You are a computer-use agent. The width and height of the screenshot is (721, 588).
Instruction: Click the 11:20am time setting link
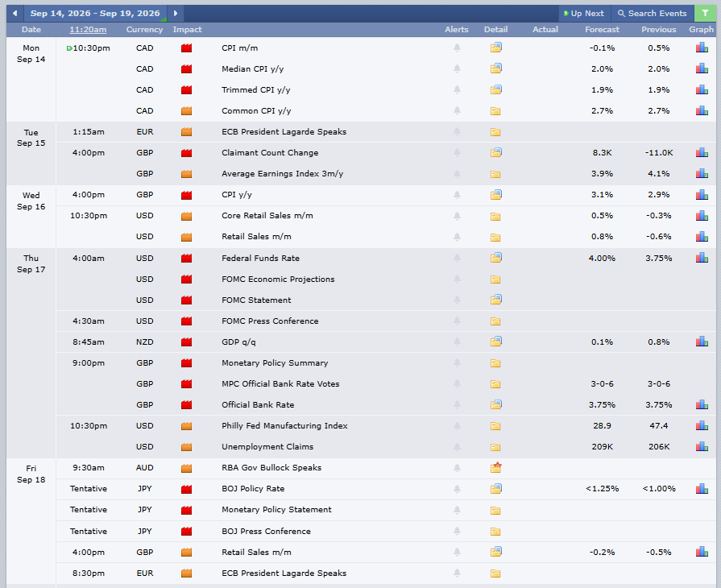pyautogui.click(x=88, y=30)
